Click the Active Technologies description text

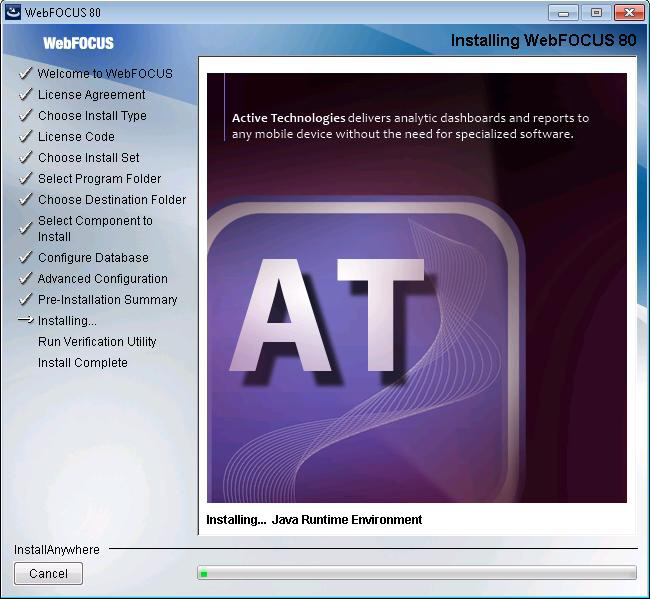pos(410,126)
